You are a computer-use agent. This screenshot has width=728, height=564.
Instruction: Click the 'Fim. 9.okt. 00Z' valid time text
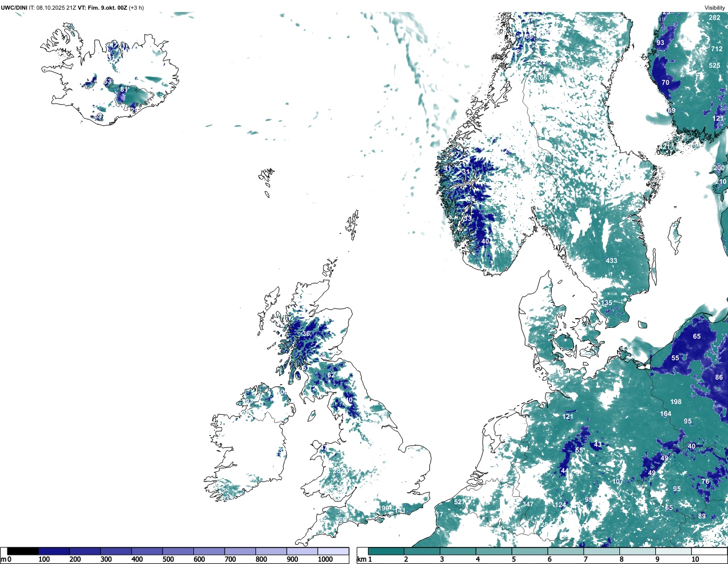[108, 7]
